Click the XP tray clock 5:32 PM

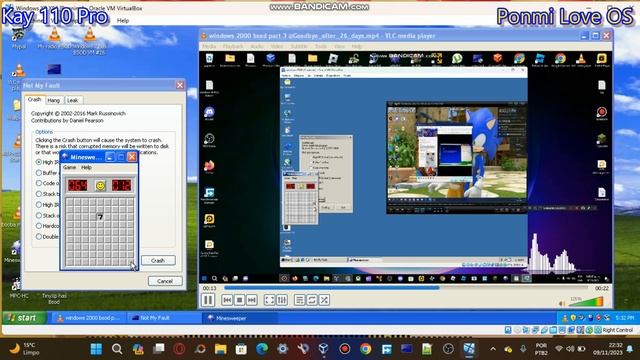point(625,318)
